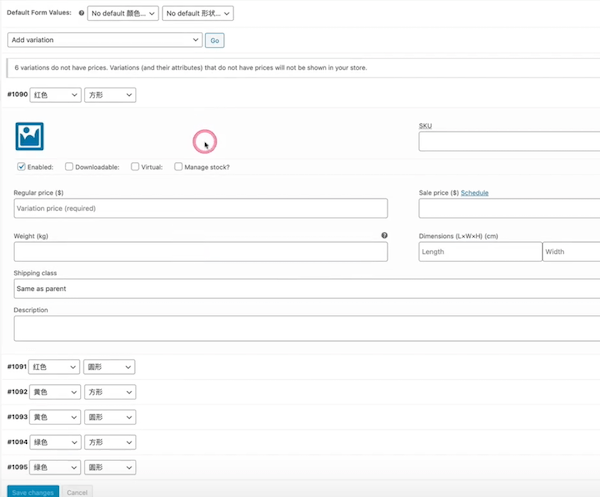Click the variation image upload placeholder

(x=29, y=136)
